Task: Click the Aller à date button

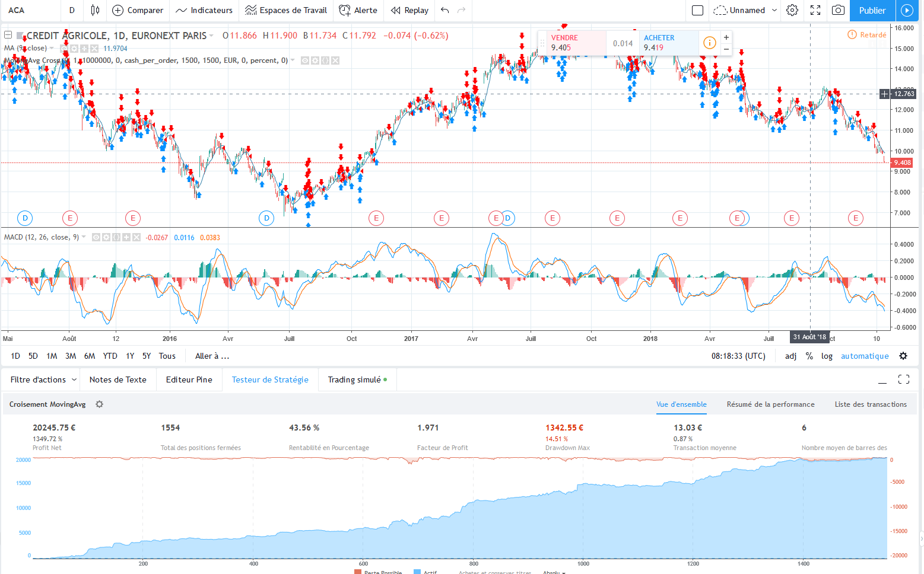Action: [212, 356]
